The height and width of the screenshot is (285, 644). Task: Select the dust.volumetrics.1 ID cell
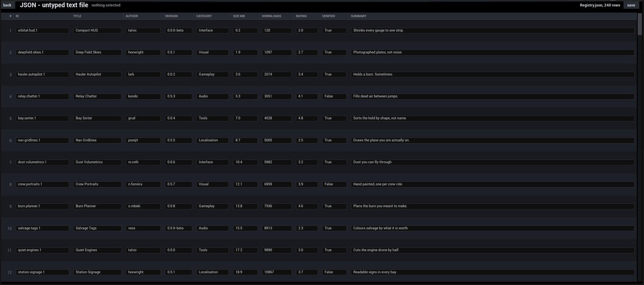coord(42,162)
